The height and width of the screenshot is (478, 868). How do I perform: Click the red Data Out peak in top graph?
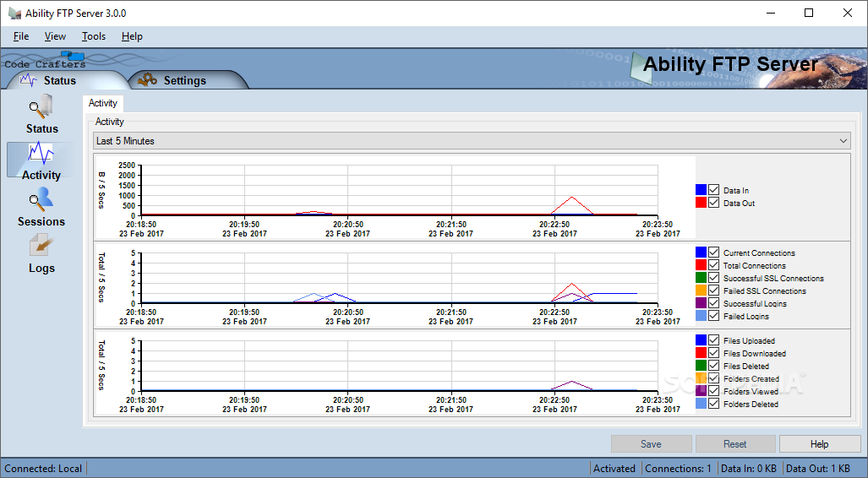572,198
